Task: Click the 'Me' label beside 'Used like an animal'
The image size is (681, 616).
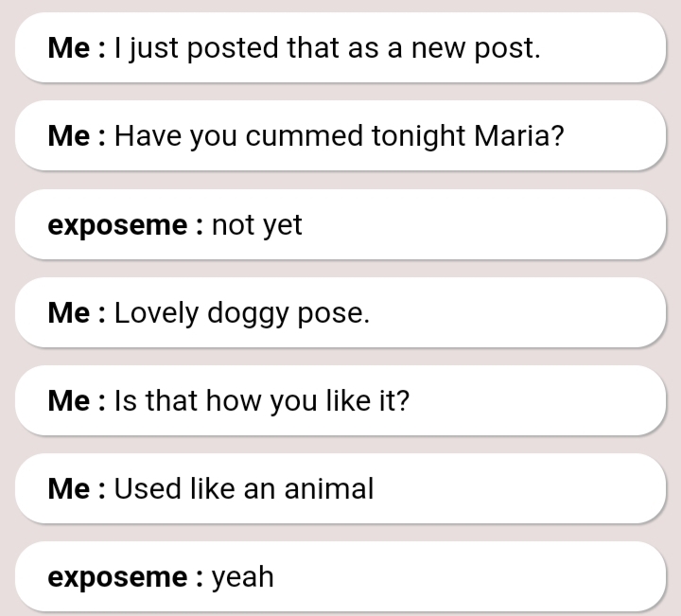Action: (x=69, y=489)
